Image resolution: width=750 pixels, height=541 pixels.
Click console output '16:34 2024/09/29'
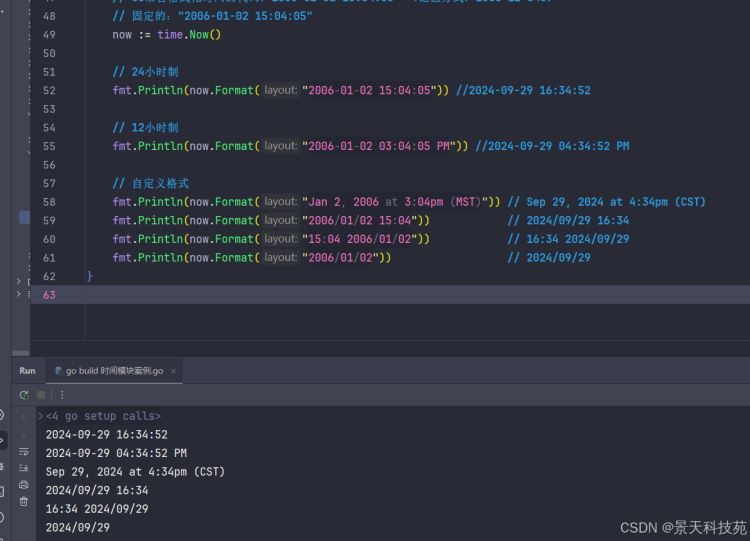pos(97,509)
